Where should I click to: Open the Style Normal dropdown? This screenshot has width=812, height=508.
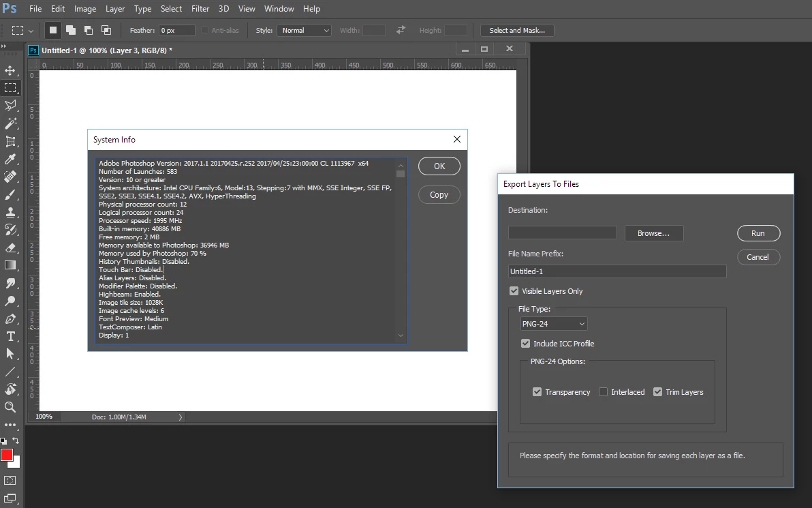click(304, 30)
